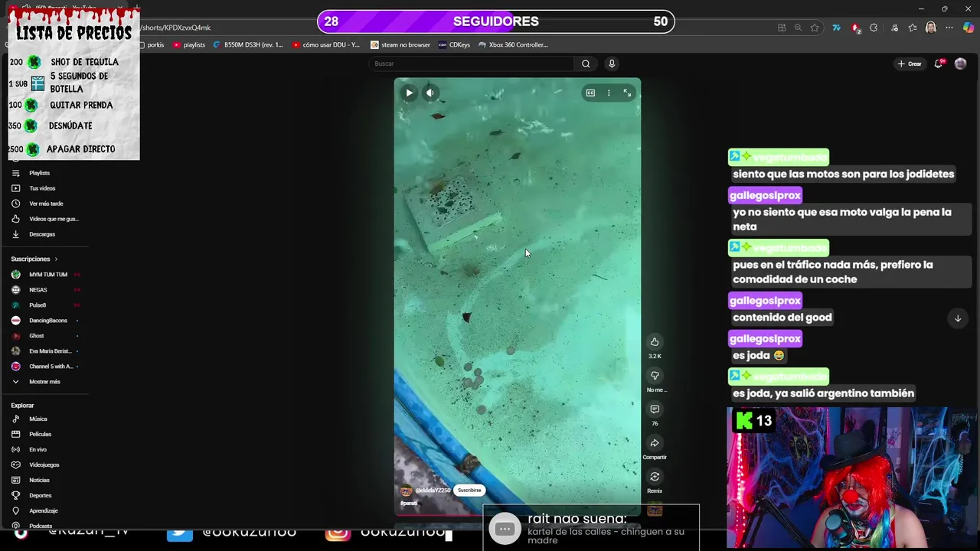Open Deportes in Explorar
The height and width of the screenshot is (551, 980).
pos(38,496)
